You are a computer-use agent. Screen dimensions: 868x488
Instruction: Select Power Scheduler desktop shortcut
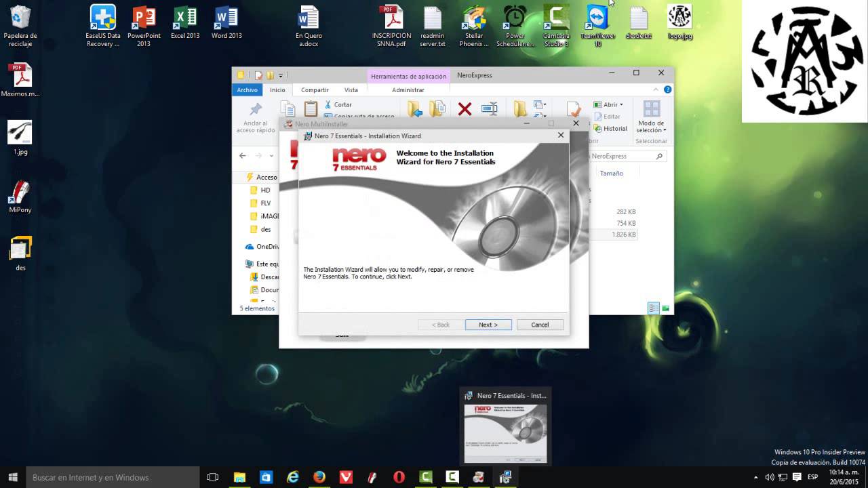(515, 26)
